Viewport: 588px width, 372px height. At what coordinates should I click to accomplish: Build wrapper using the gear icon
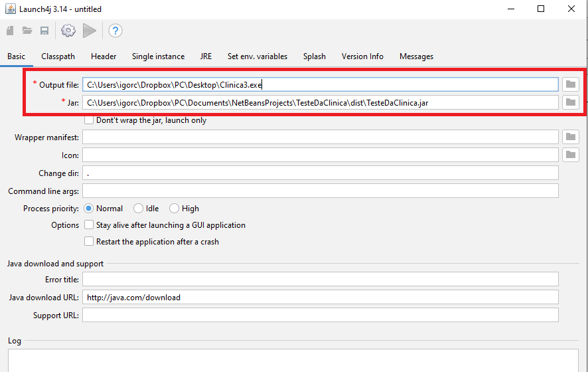point(68,31)
